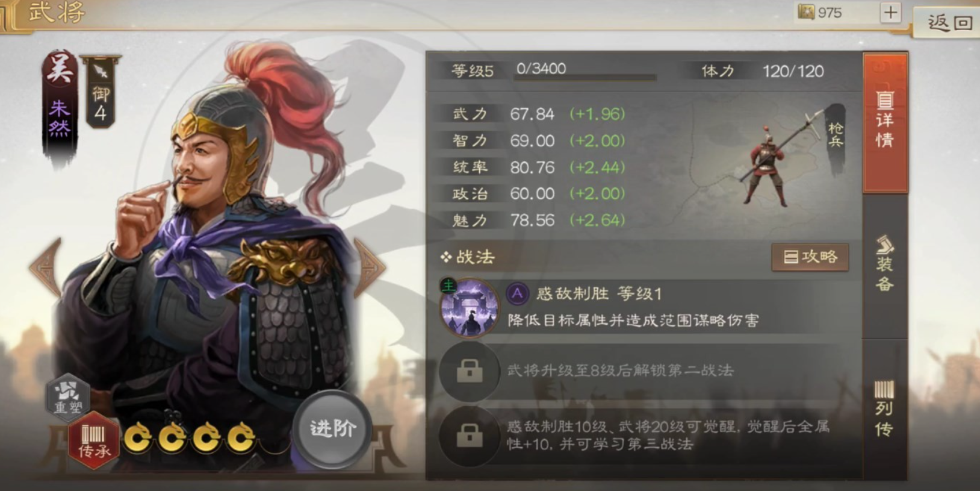This screenshot has height=491, width=980.
Task: Show previous general with left arrow
Action: pyautogui.click(x=46, y=267)
